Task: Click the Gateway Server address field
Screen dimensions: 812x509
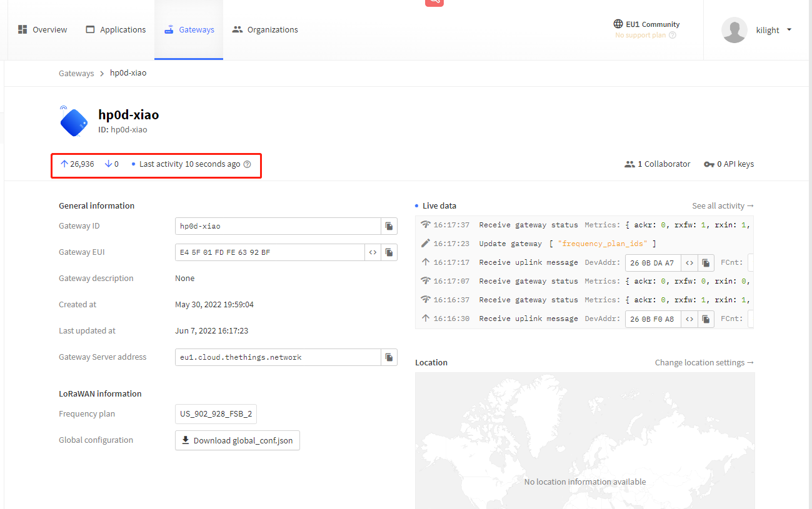Action: coord(278,357)
